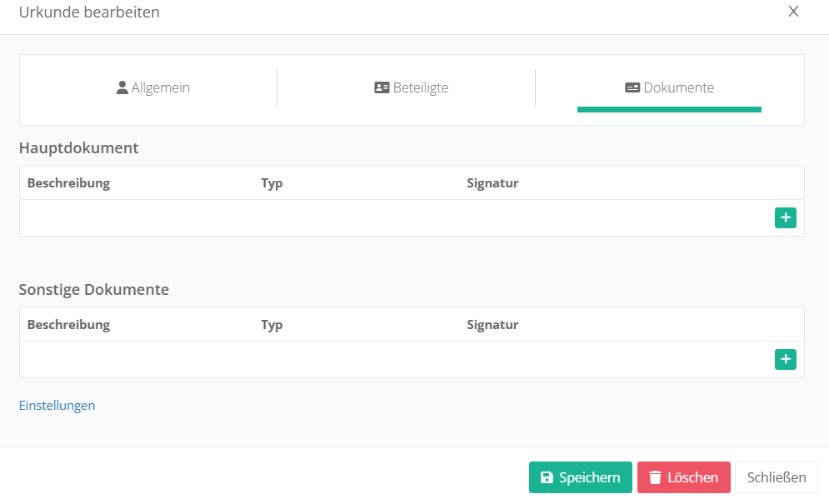Viewport: 829px width, 504px height.
Task: Open the Einstellungen link
Action: pos(57,406)
